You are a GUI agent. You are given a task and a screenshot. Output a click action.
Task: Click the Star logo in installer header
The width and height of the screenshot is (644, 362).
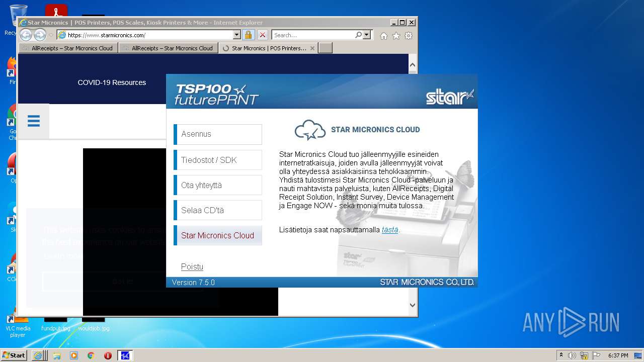click(x=450, y=97)
